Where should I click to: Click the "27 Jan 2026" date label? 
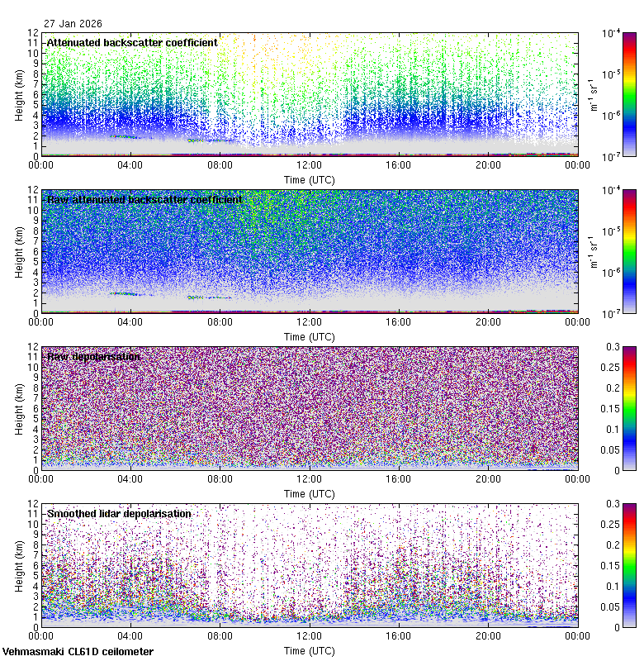(73, 25)
